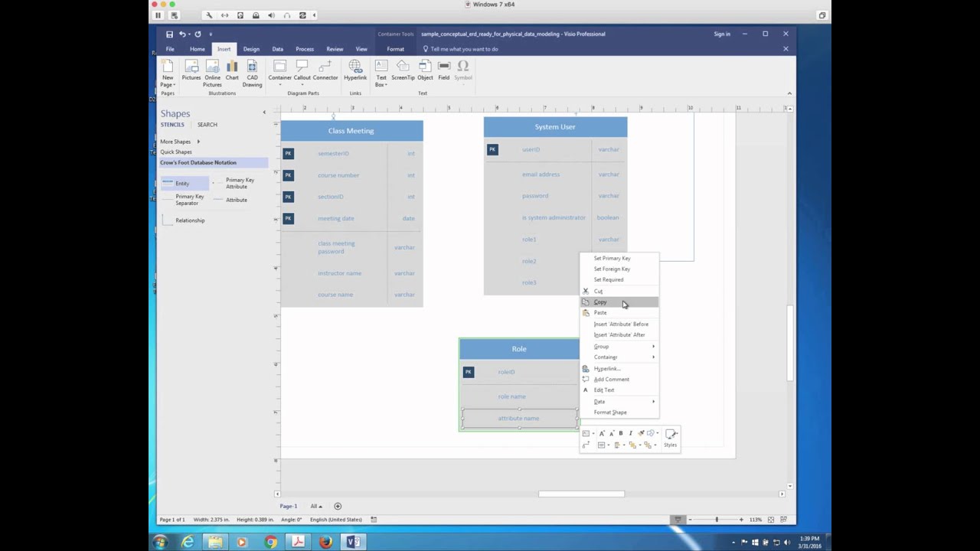
Task: Expand More Shapes arrow
Action: (198, 142)
